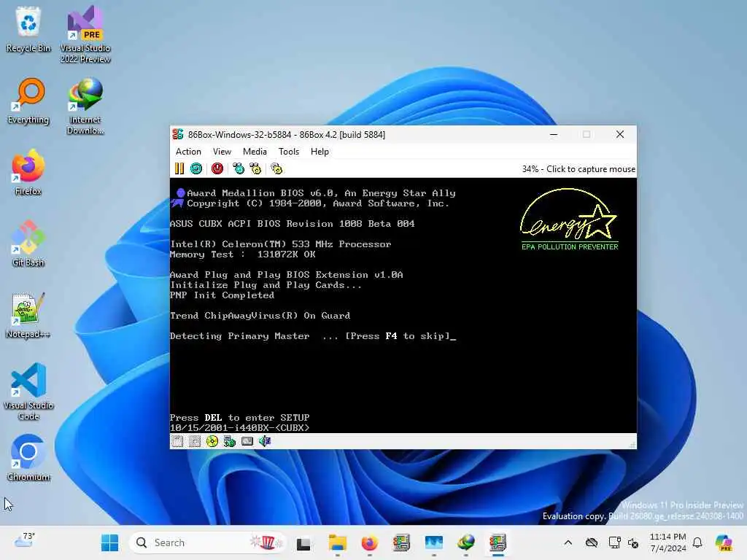Screen dimensions: 747x560
Task: Click the computer-with-globe status bar icon
Action: coord(230,441)
